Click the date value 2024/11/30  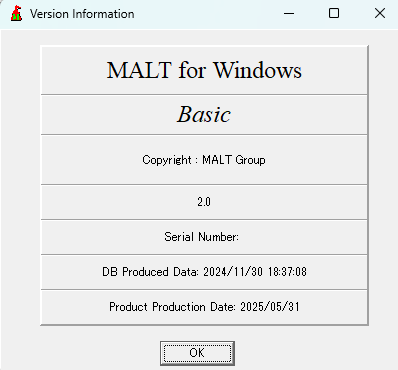click(x=233, y=272)
